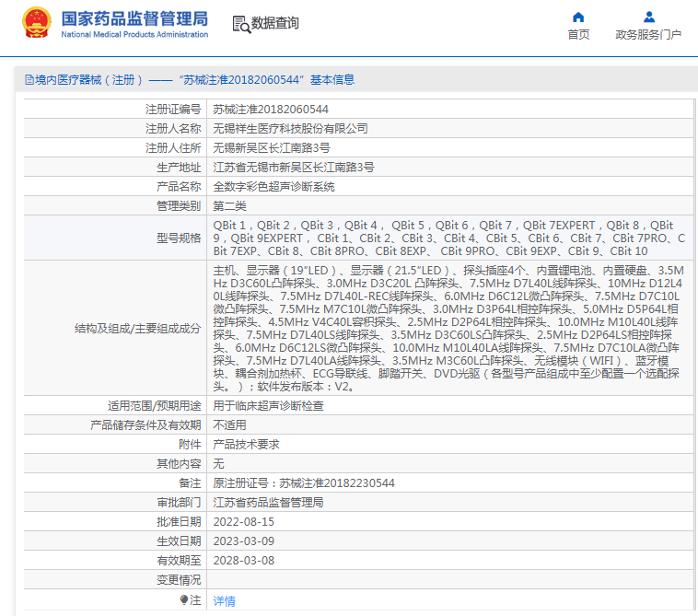Click the document icon beside 境内医疗器械
The height and width of the screenshot is (616, 698).
tap(29, 80)
